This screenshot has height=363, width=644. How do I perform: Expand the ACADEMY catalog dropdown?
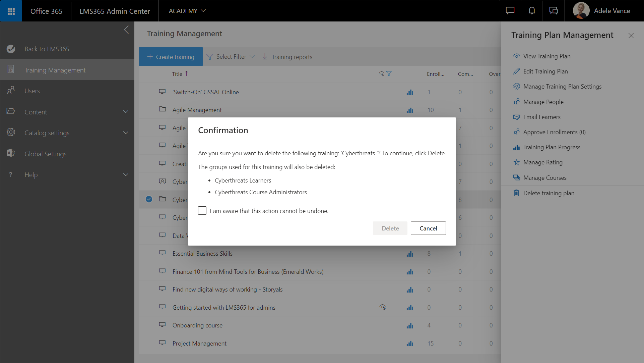pyautogui.click(x=187, y=11)
